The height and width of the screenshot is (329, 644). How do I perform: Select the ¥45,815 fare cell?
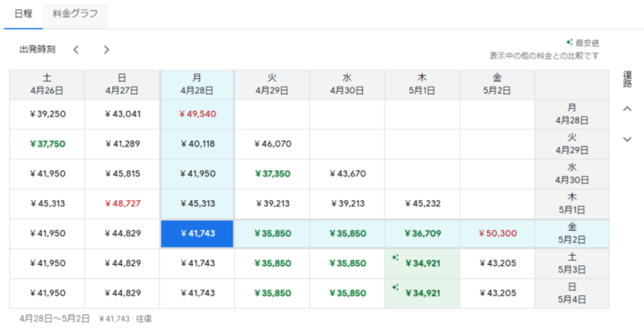coord(123,174)
